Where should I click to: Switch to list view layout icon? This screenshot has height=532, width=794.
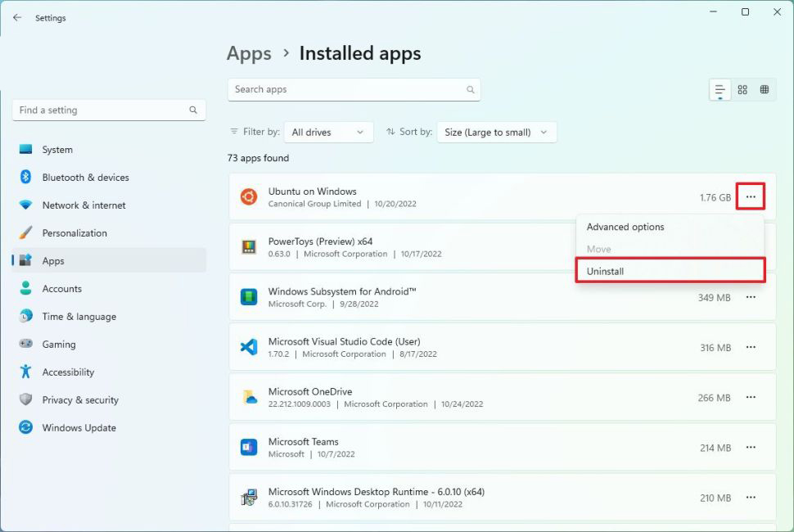720,90
